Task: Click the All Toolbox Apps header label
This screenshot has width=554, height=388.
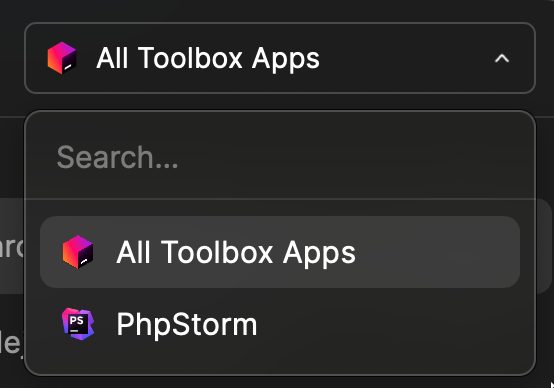Action: pos(208,58)
